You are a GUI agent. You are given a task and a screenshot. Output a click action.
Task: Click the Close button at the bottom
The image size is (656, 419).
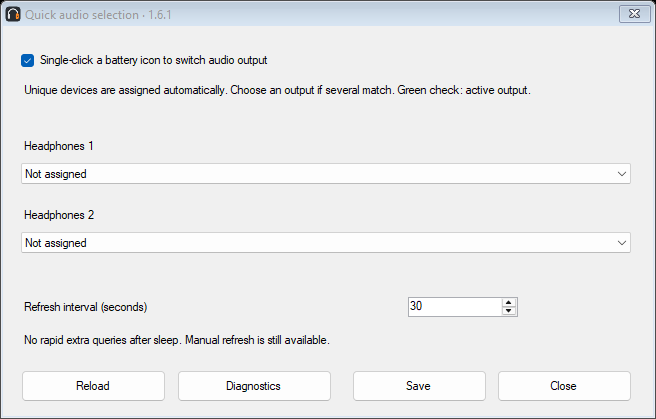pos(564,386)
